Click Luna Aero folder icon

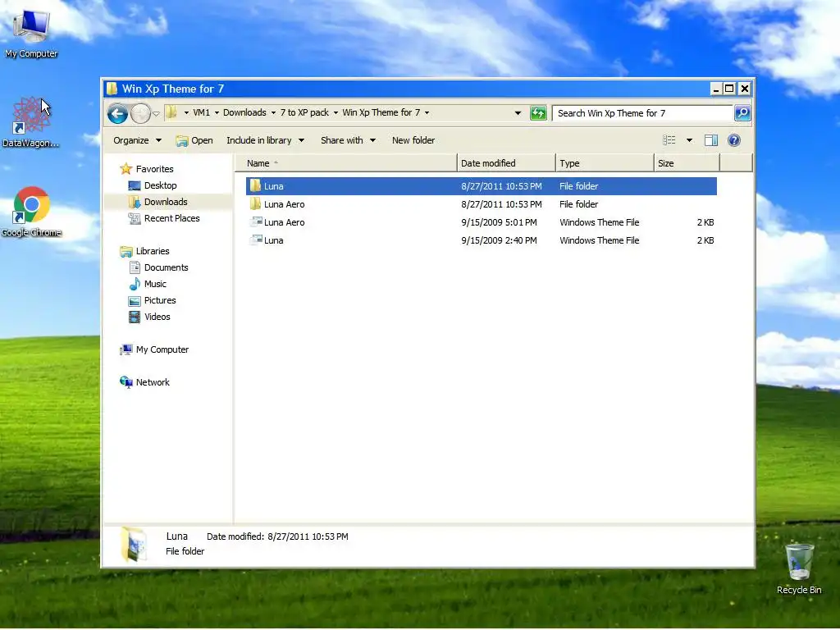click(256, 204)
